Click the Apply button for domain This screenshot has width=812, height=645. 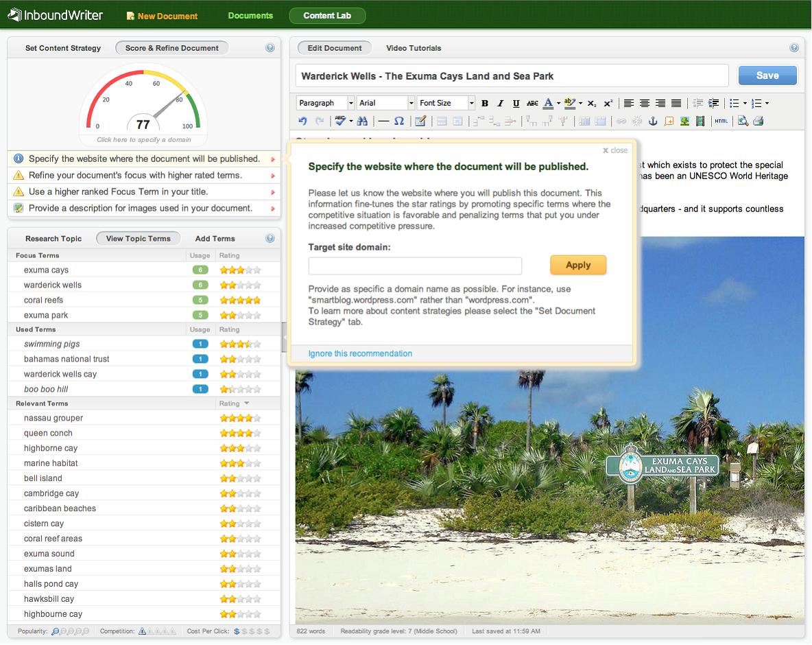coord(578,266)
